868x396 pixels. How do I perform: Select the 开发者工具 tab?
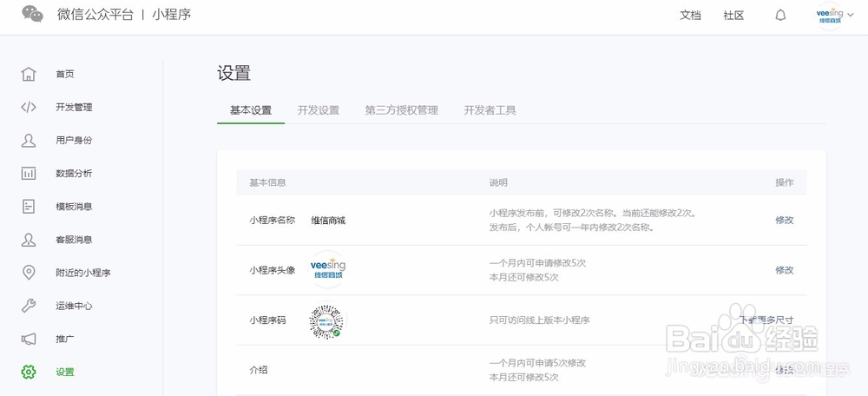[x=490, y=110]
